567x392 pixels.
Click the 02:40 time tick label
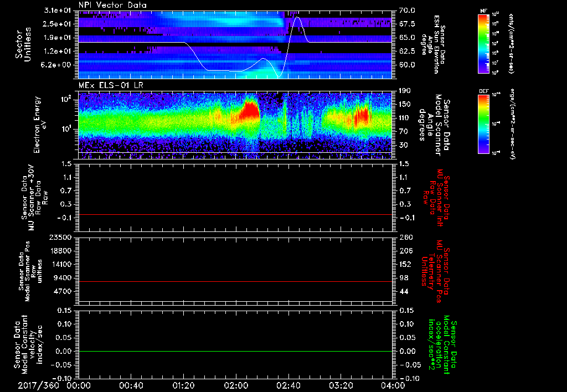click(288, 385)
